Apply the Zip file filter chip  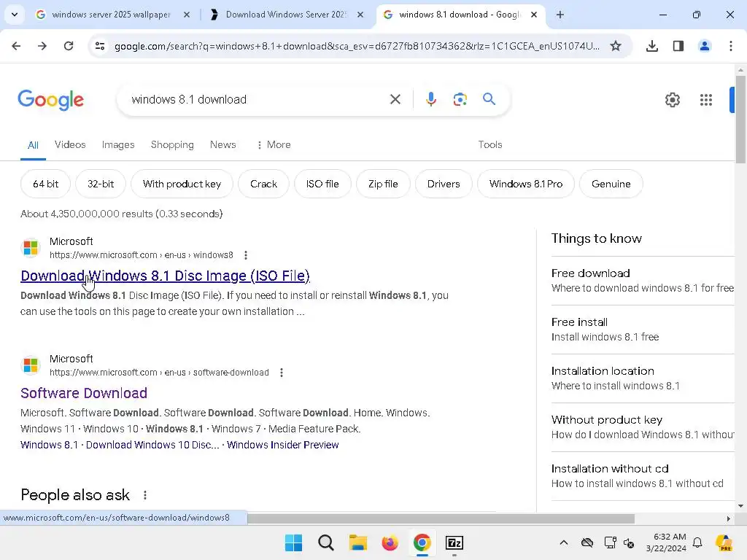pyautogui.click(x=383, y=184)
